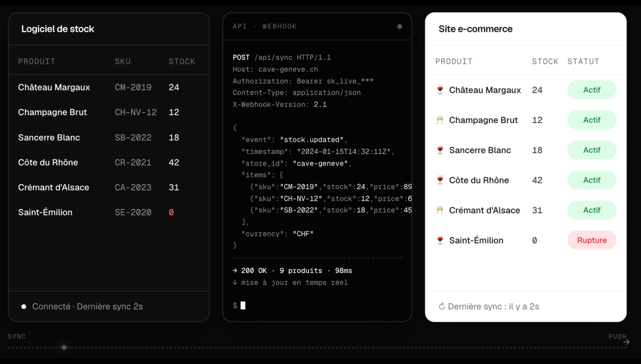Click the Logiciel de stock panel title
Viewport: 641px width, 364px height.
point(58,29)
